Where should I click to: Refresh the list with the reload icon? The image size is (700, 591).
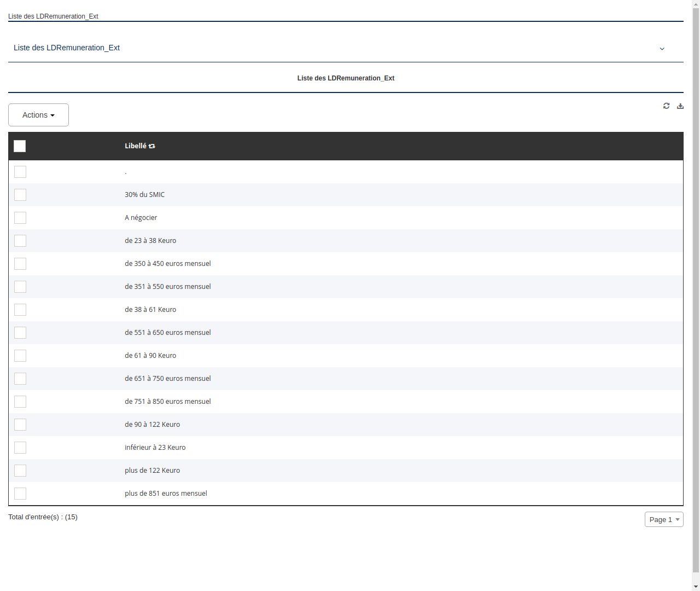(666, 106)
